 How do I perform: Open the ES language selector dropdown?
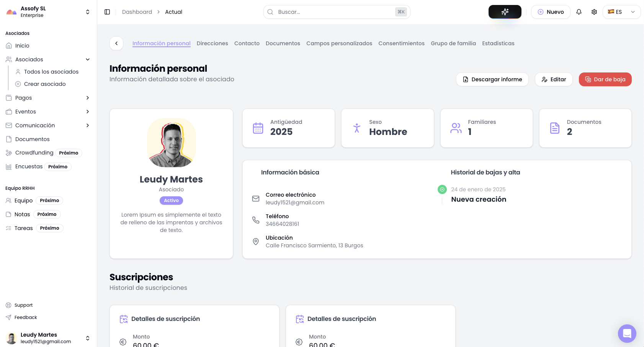tap(621, 12)
